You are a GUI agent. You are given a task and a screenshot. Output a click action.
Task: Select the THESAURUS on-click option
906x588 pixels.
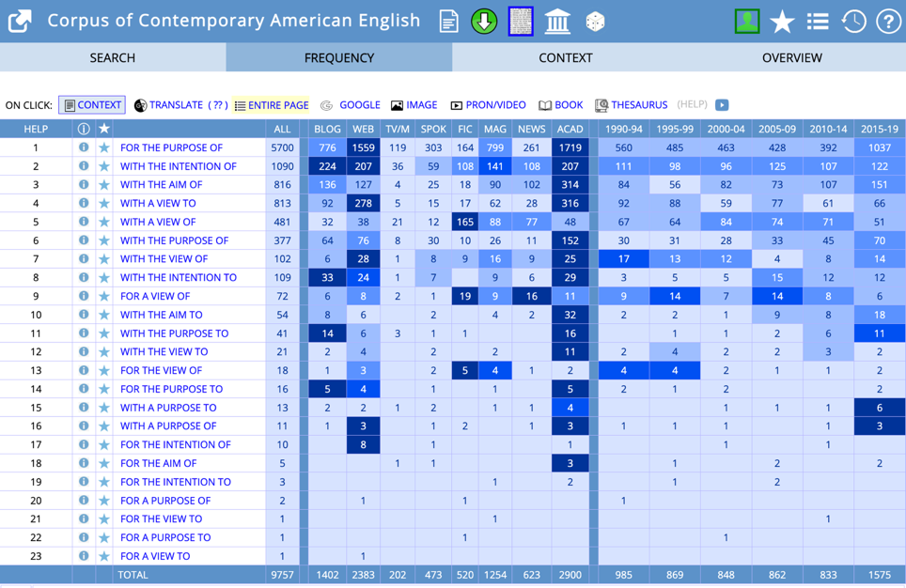click(x=632, y=105)
